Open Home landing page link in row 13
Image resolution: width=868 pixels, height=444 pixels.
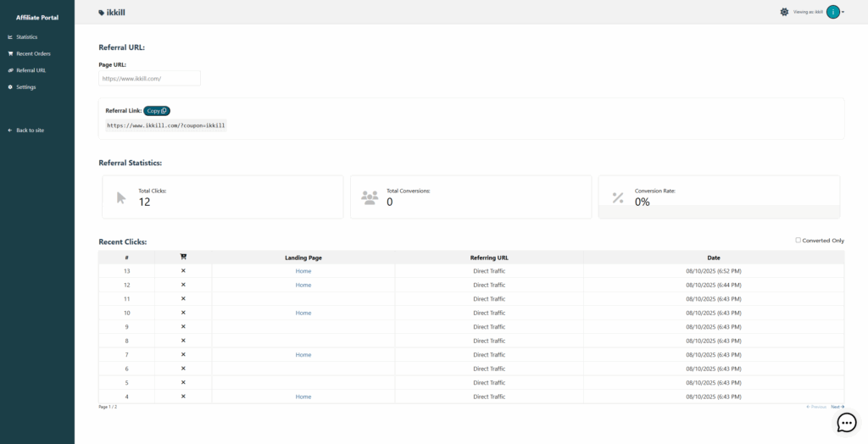pyautogui.click(x=303, y=271)
